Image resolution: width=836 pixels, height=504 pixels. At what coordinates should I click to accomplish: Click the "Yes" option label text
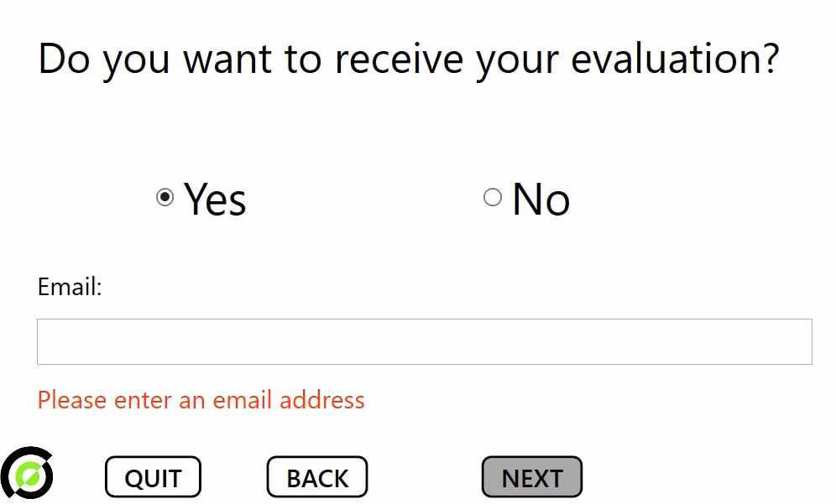pos(215,200)
